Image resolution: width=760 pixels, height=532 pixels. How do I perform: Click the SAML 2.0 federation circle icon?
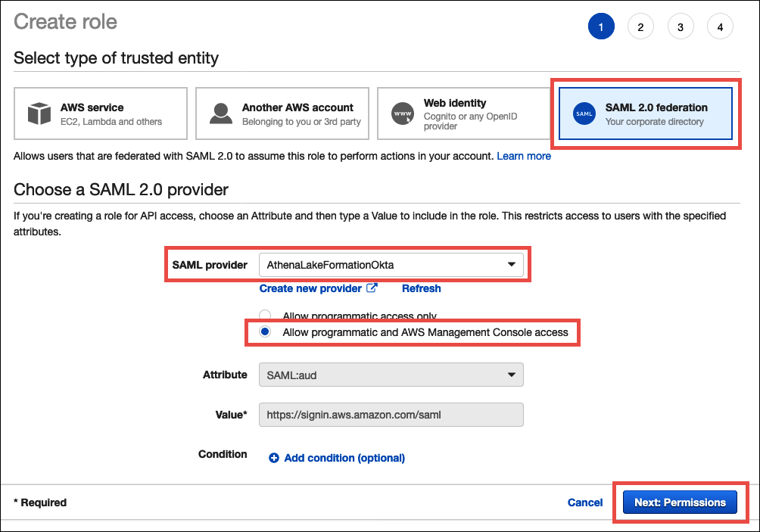(584, 113)
